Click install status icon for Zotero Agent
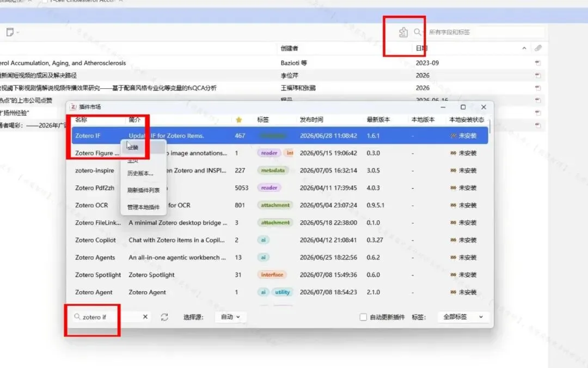Viewport: 588px width, 368px height. point(454,292)
